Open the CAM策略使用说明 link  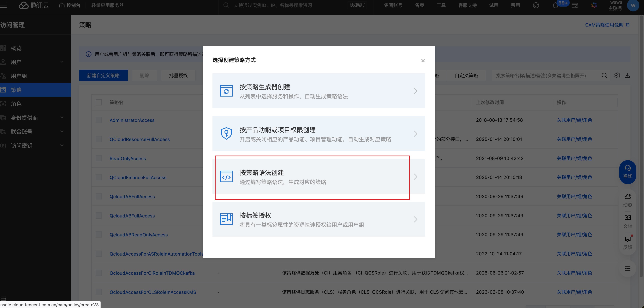604,25
